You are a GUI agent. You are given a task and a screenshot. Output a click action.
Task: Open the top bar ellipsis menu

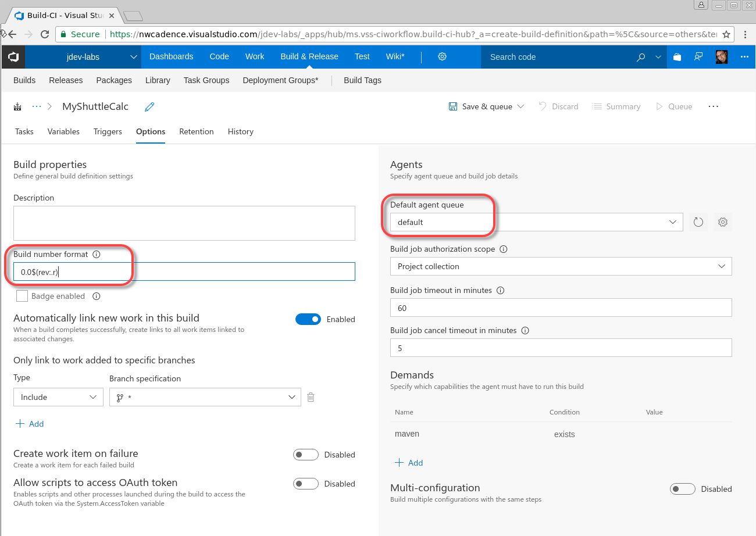[x=745, y=57]
